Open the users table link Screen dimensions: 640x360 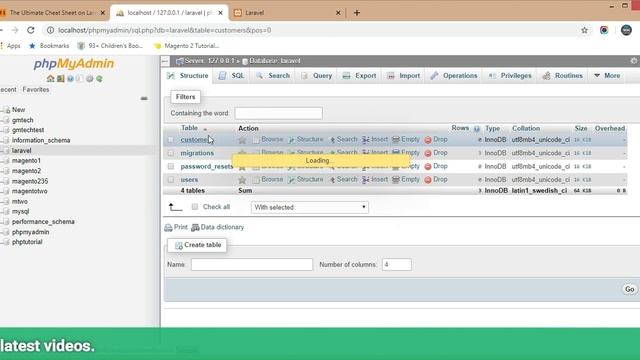point(189,180)
